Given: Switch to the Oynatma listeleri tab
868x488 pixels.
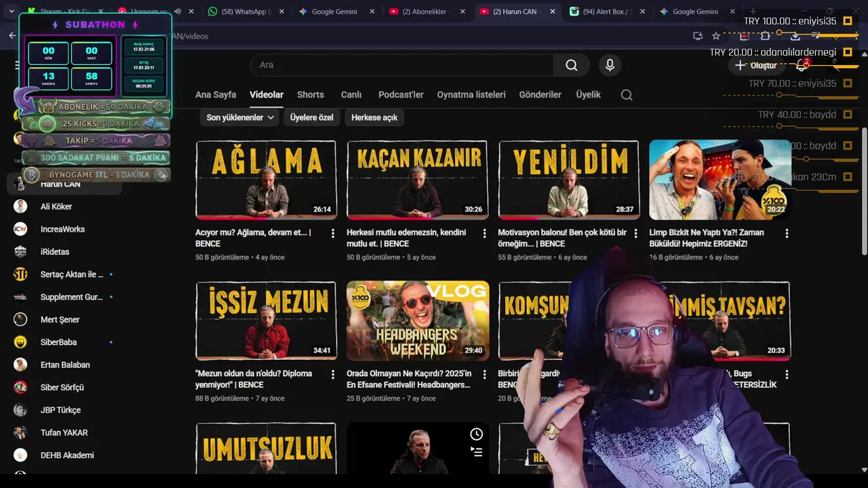Looking at the screenshot, I should click(x=471, y=95).
